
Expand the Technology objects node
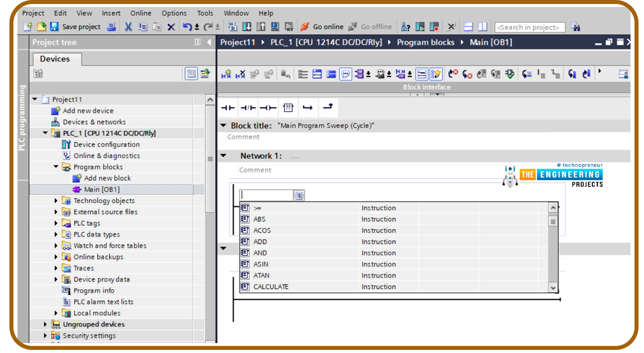(56, 200)
